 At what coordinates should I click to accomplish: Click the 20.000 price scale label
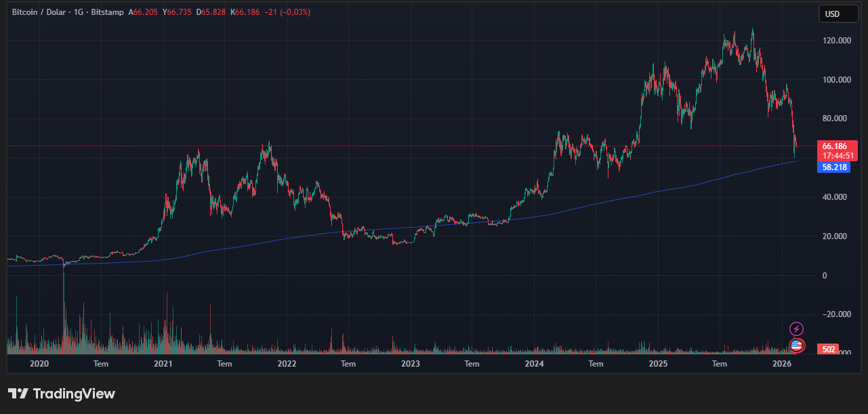[x=835, y=236]
